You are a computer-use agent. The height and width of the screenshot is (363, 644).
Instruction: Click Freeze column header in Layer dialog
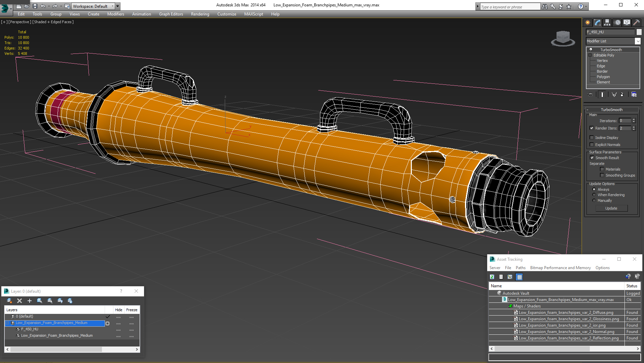pyautogui.click(x=132, y=310)
